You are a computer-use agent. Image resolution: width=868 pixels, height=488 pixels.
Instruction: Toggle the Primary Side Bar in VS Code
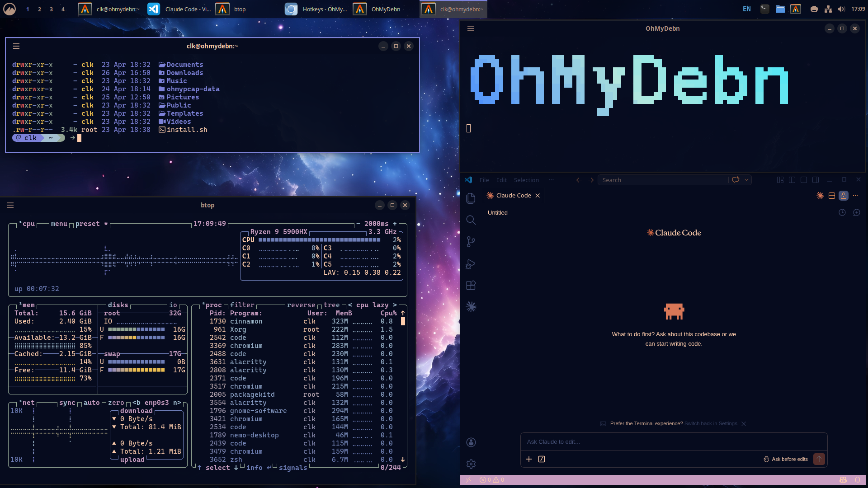792,180
